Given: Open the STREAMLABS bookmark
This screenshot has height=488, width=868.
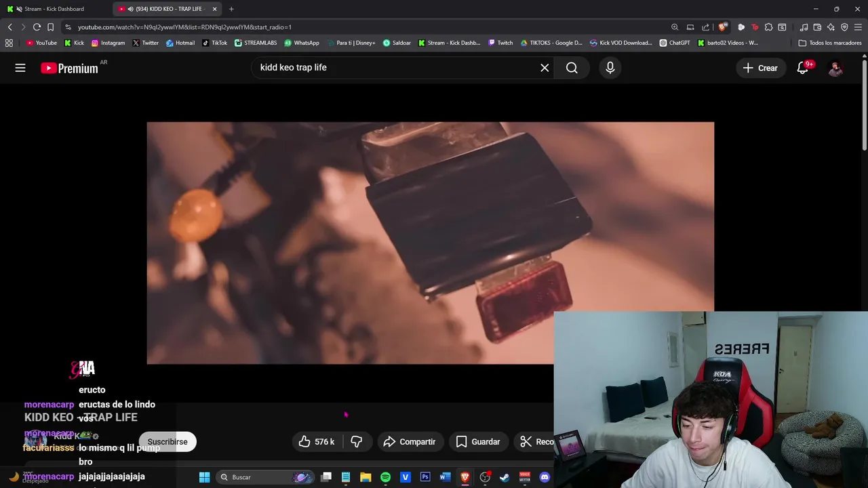Looking at the screenshot, I should pos(256,43).
